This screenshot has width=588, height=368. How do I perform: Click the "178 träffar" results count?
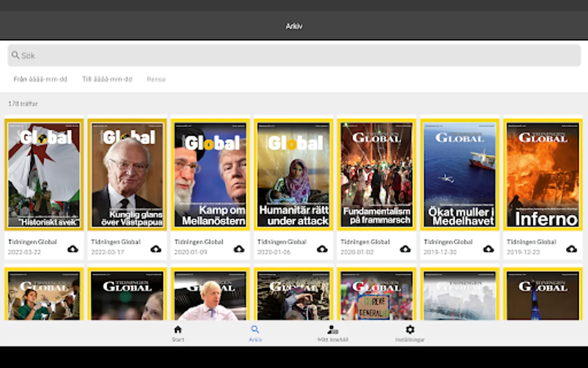coord(23,103)
